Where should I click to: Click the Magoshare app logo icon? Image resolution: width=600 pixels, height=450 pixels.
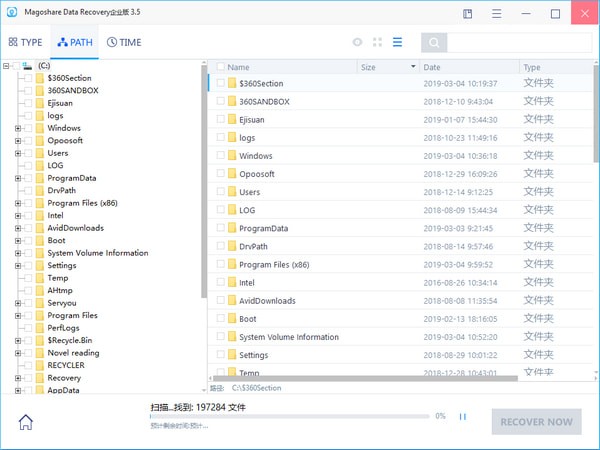12,12
